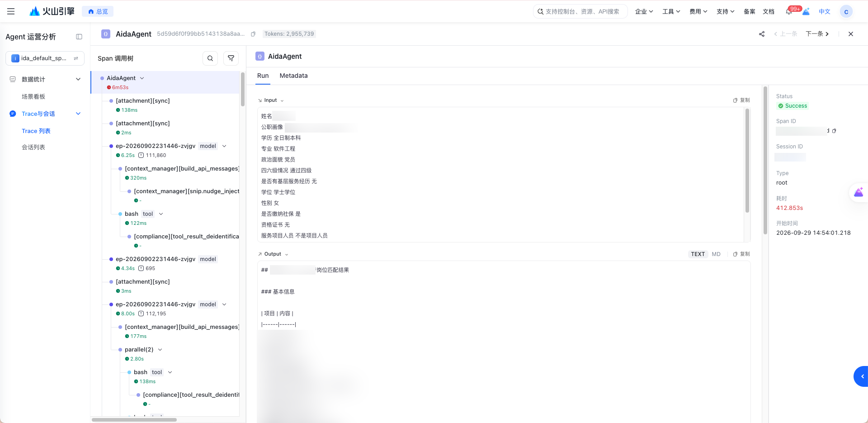Open the hamburger navigation menu
868x423 pixels.
[11, 11]
